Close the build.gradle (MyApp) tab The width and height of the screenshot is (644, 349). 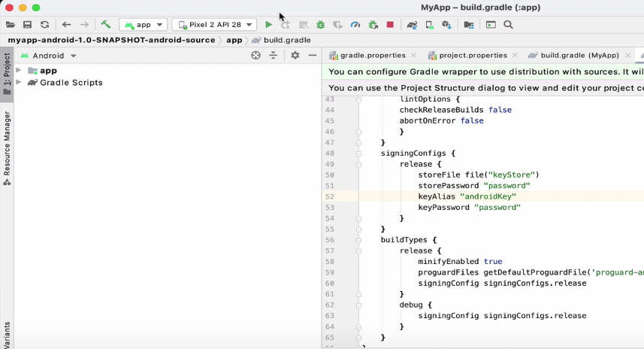pos(627,55)
